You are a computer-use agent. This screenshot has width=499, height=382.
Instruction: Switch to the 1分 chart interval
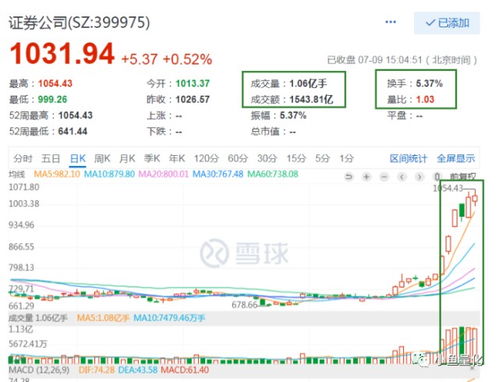tap(346, 158)
